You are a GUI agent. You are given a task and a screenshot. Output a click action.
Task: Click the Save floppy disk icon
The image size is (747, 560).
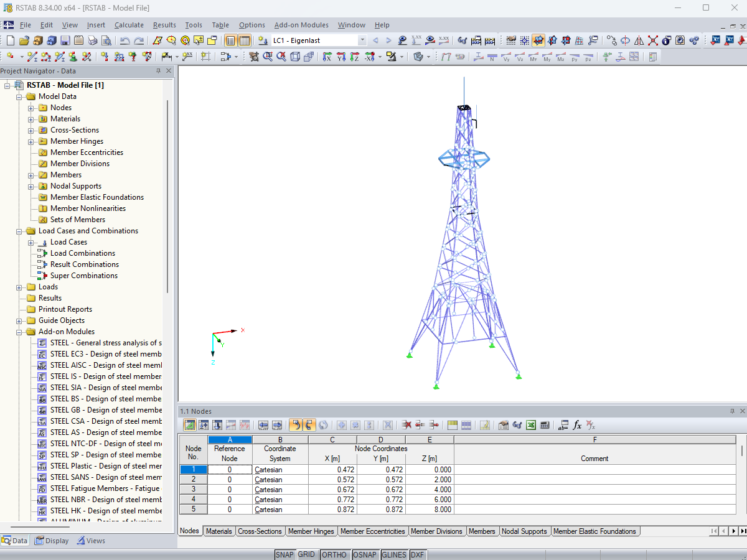click(x=65, y=40)
